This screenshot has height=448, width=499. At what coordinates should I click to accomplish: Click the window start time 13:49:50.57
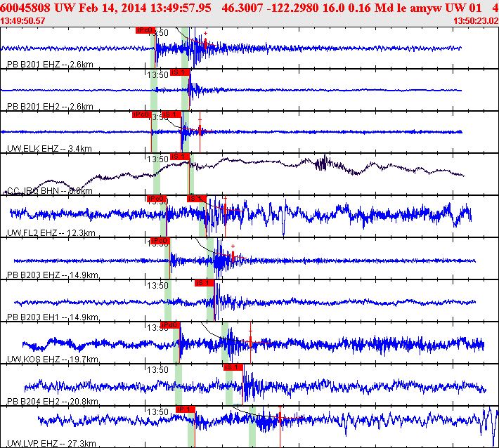pos(22,21)
